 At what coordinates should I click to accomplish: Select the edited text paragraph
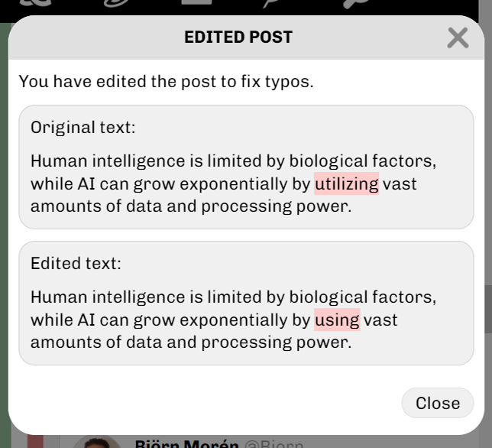pos(233,320)
